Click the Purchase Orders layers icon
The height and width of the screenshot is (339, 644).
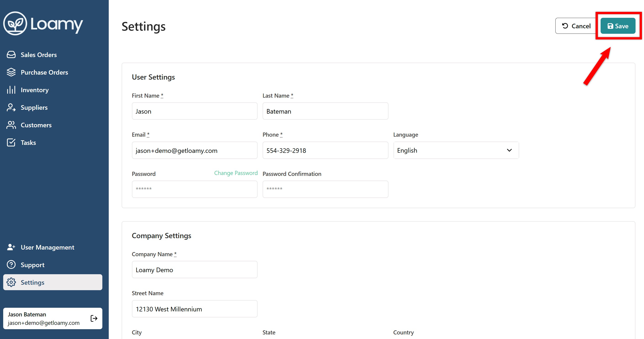point(11,72)
